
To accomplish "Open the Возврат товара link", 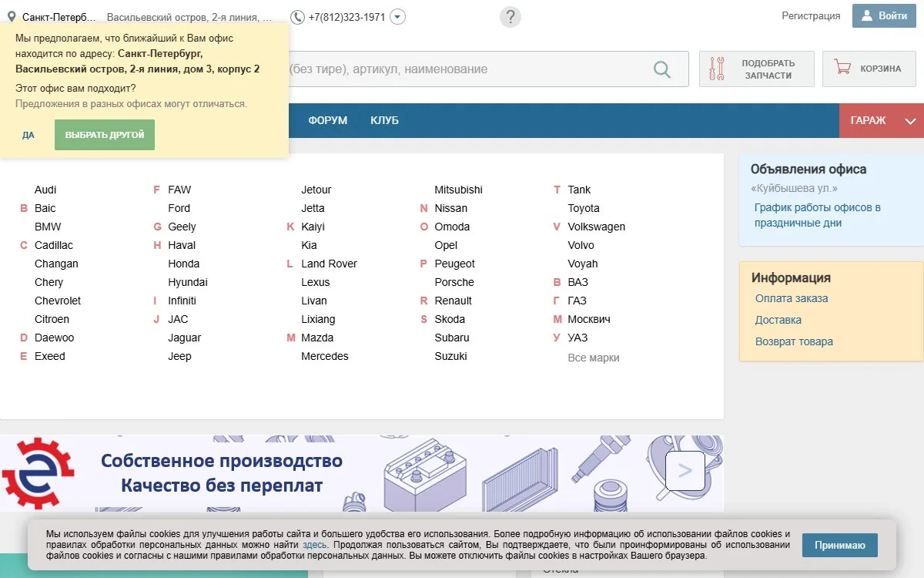I will 794,341.
